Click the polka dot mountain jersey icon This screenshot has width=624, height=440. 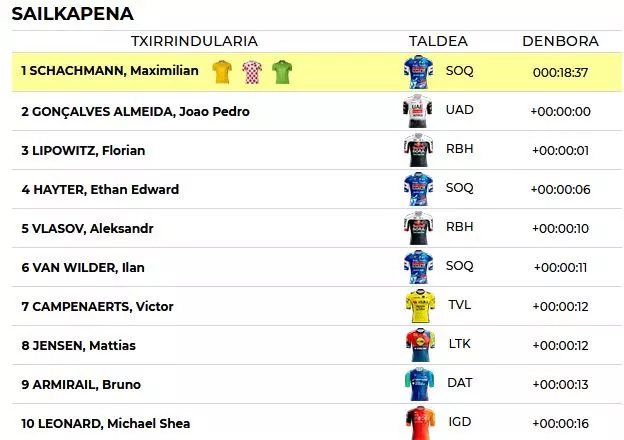tap(251, 71)
